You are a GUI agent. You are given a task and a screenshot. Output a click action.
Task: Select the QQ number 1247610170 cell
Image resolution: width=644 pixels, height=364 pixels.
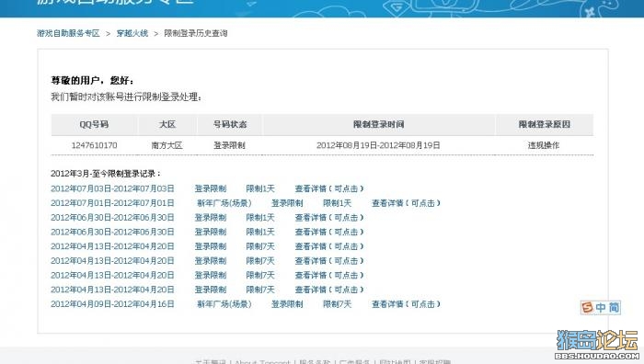click(95, 145)
